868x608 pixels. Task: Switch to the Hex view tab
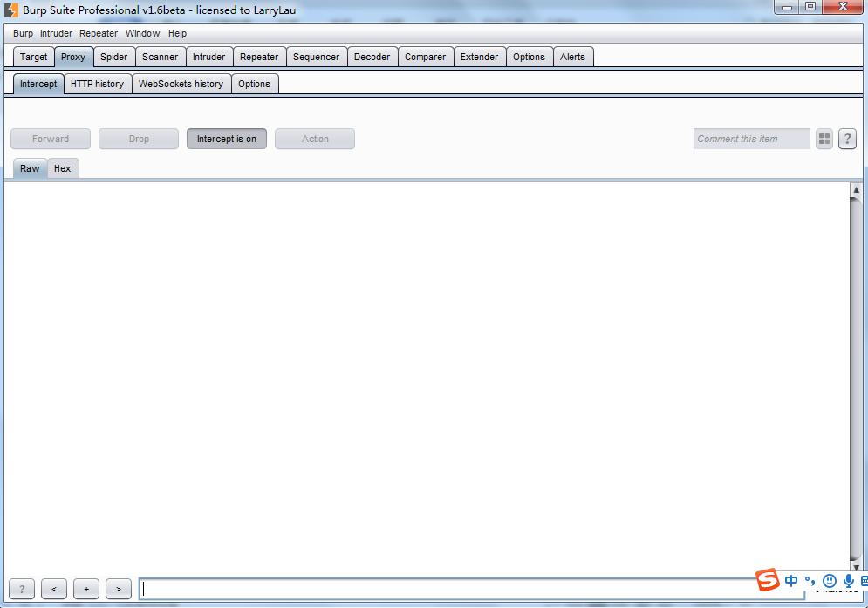coord(63,168)
